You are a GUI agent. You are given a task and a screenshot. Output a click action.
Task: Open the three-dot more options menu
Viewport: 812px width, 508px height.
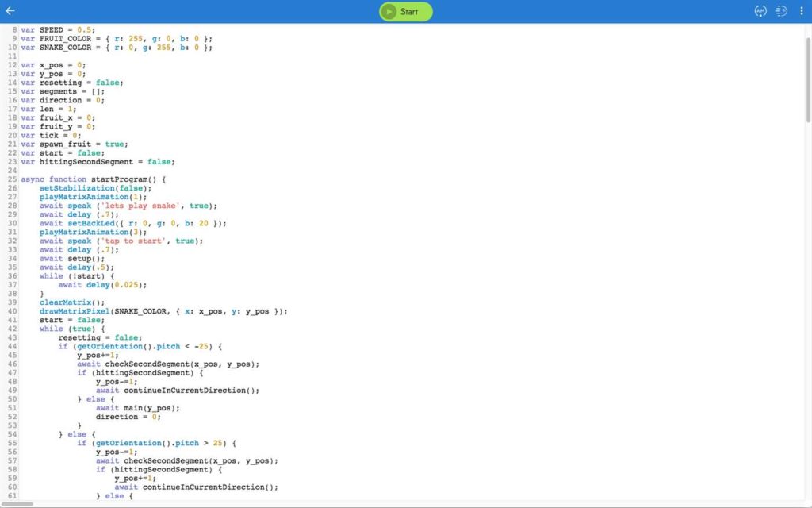click(x=801, y=11)
